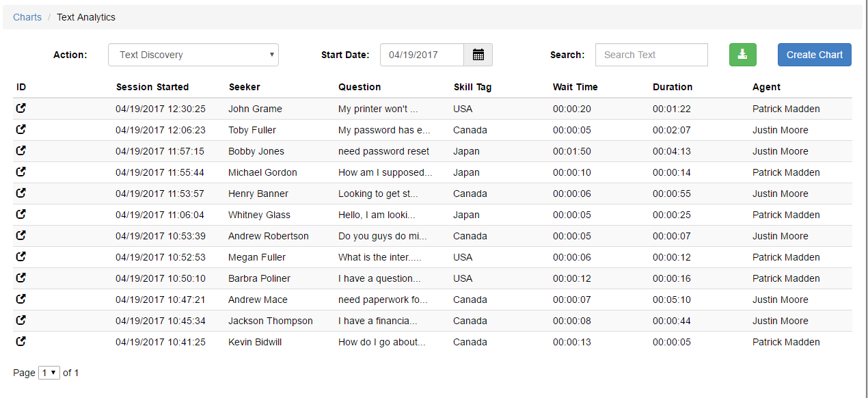
Task: Click the Start Date field showing 04/19/2017
Action: 422,55
